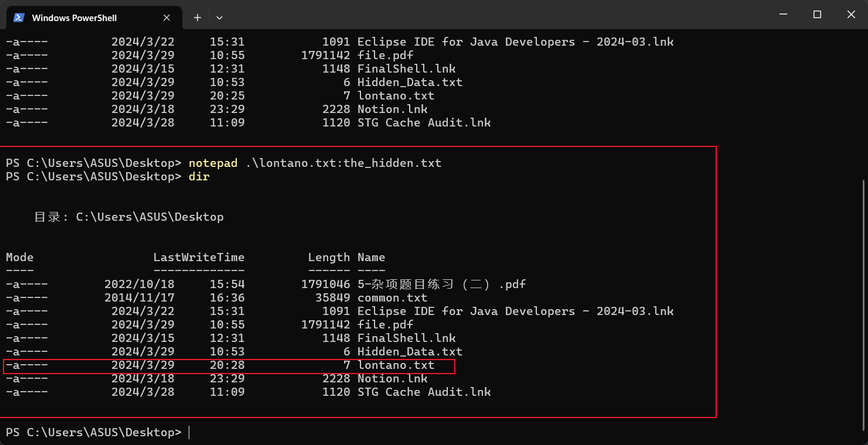Click the yellow notepad command text

(213, 163)
